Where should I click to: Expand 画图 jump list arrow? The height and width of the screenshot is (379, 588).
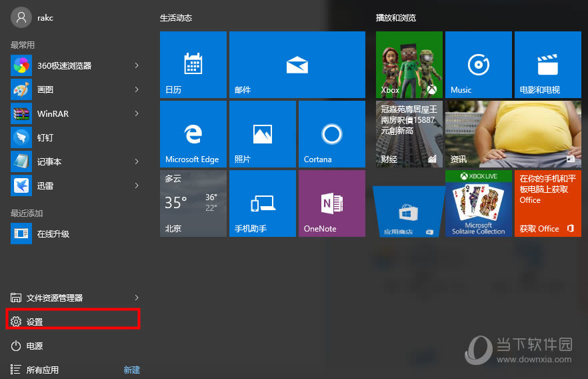pos(137,89)
